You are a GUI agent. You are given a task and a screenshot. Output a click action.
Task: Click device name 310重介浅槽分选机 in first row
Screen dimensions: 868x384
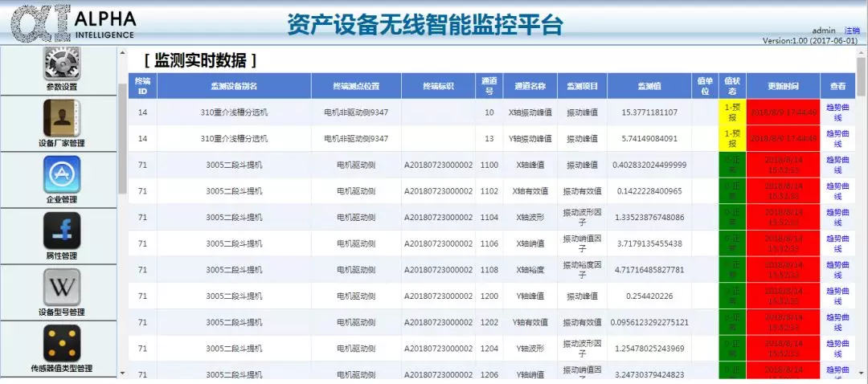click(234, 112)
